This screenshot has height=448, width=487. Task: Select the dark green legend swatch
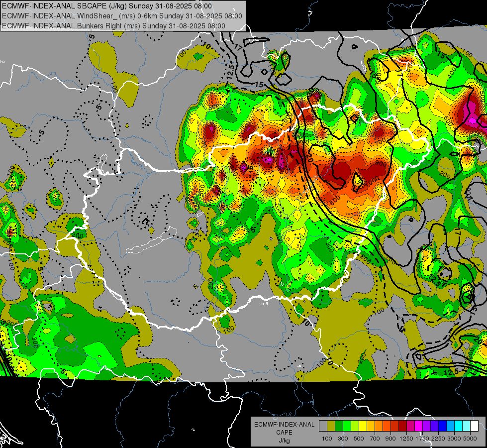pyautogui.click(x=339, y=426)
